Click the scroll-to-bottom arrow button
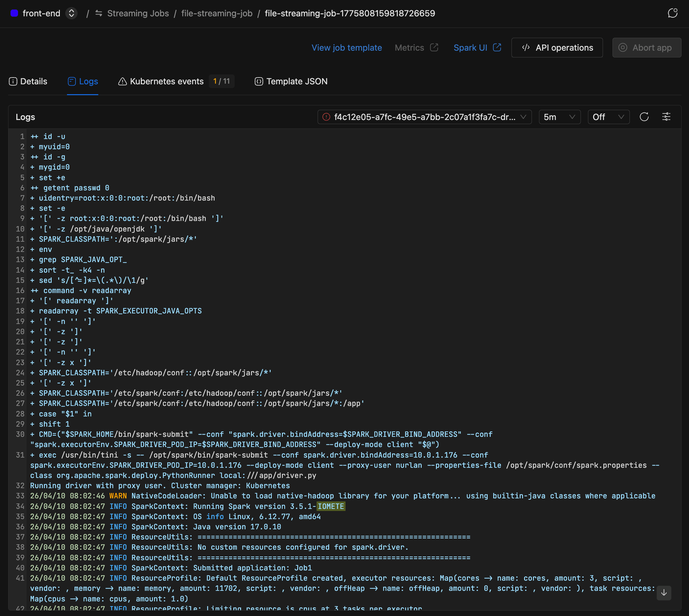 point(664,593)
